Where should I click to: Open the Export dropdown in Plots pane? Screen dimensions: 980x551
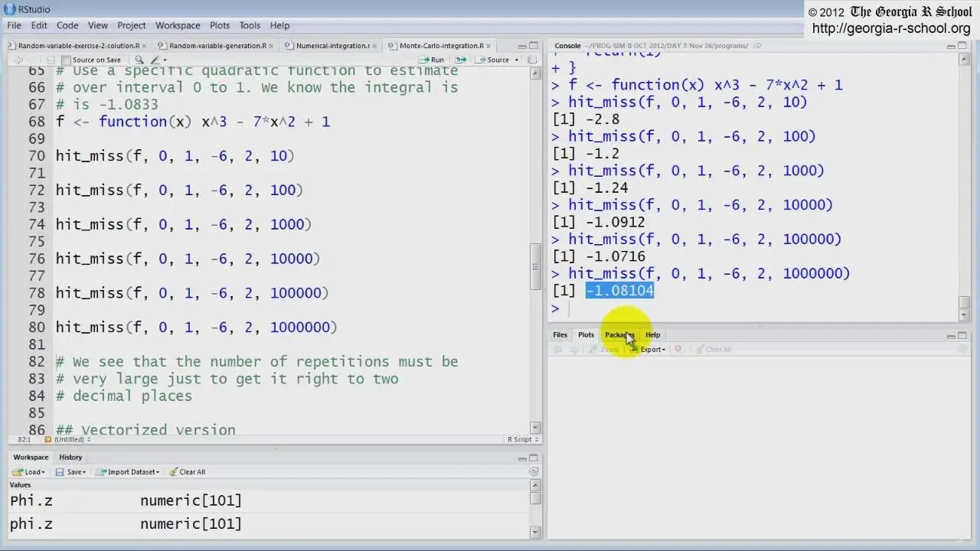point(648,350)
